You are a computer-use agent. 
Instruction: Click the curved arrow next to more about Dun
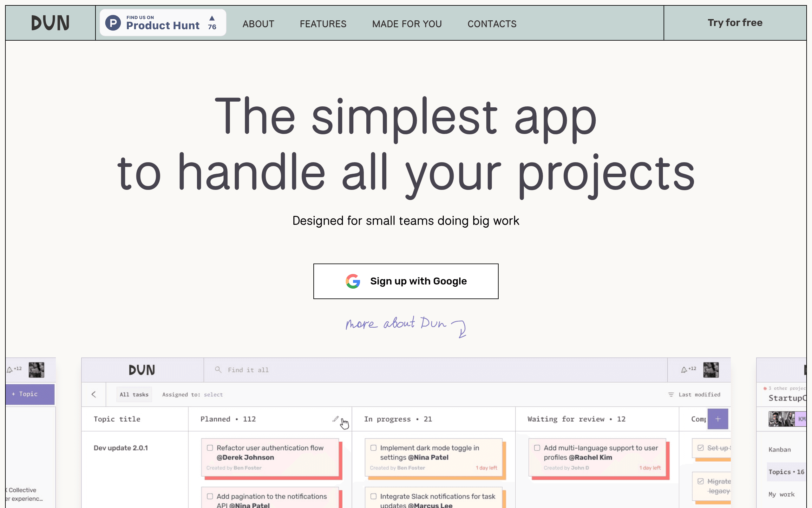[459, 329]
